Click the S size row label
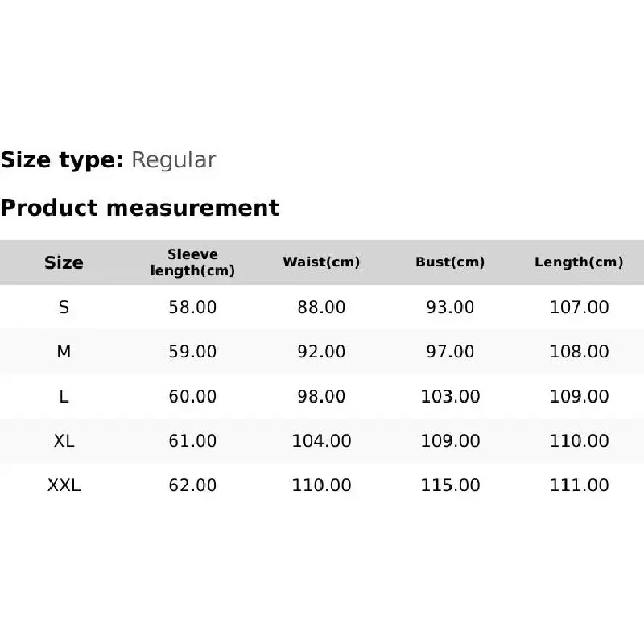 (x=64, y=308)
